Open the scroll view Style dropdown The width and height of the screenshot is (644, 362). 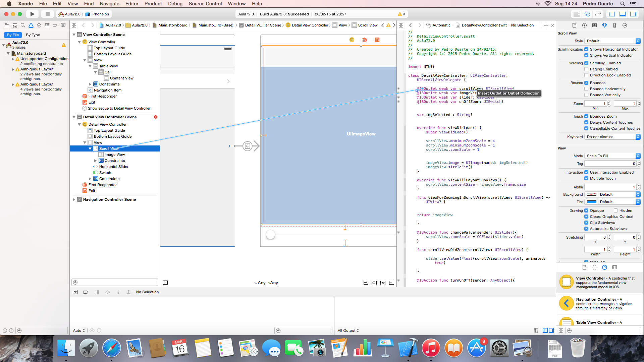pos(612,41)
